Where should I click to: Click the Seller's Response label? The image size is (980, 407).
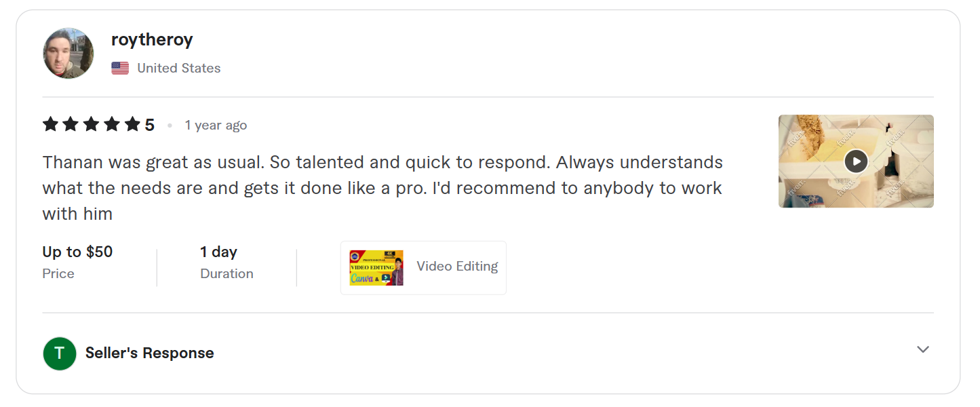pyautogui.click(x=149, y=353)
